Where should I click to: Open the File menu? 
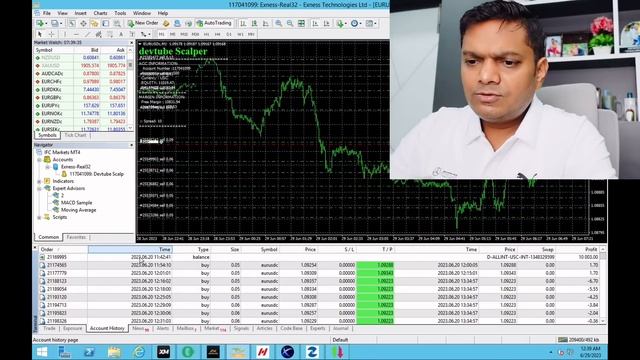47,13
